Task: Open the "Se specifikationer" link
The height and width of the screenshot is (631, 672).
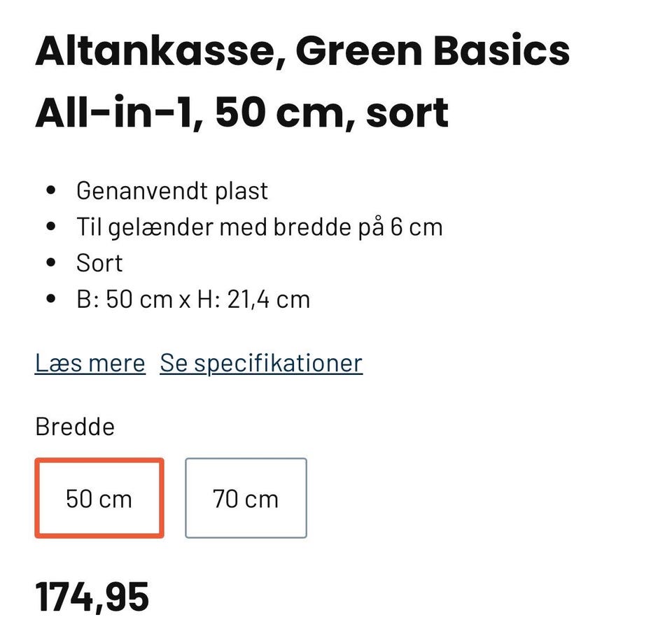Action: [261, 363]
